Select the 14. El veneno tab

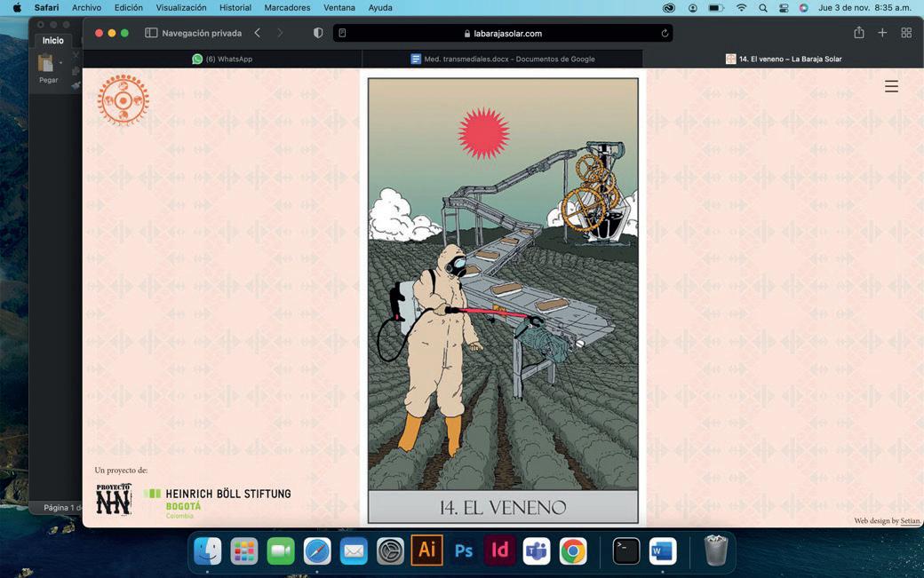pyautogui.click(x=783, y=59)
